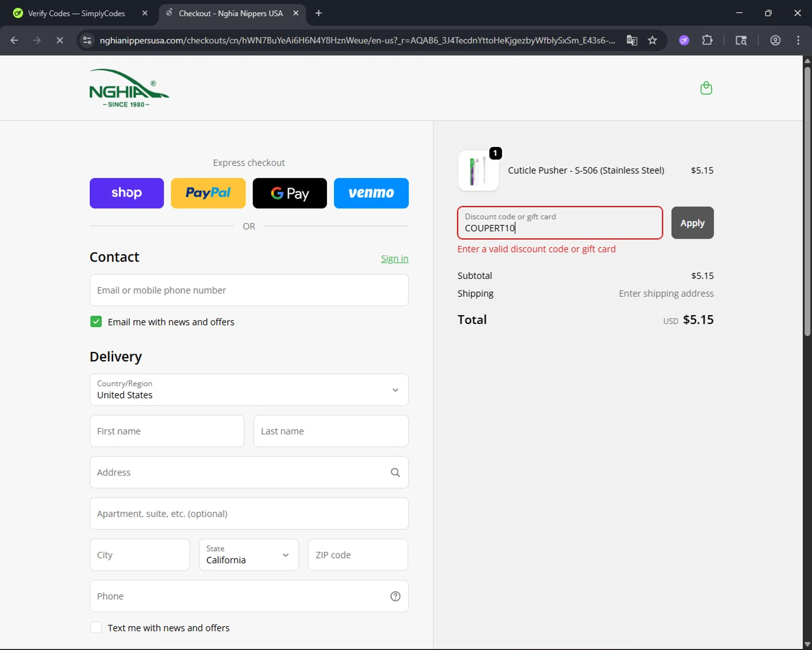Click the discount code input field
812x650 pixels.
pos(560,223)
